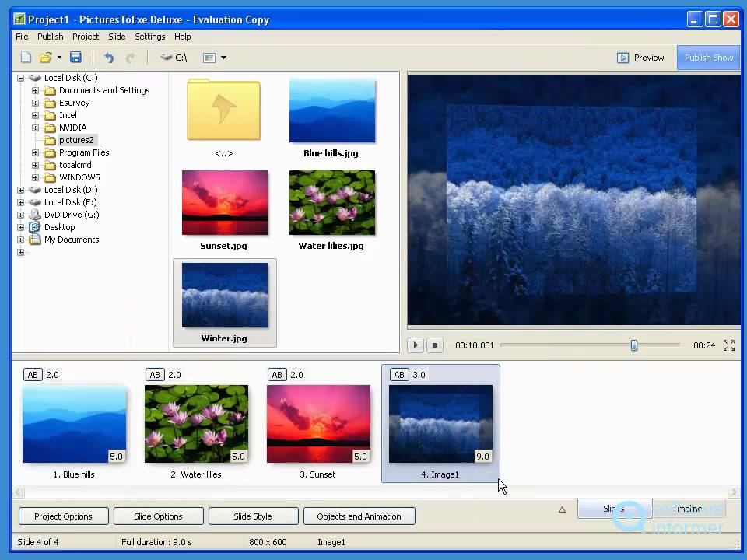
Task: Open the view mode dropdown arrow
Action: pos(223,58)
